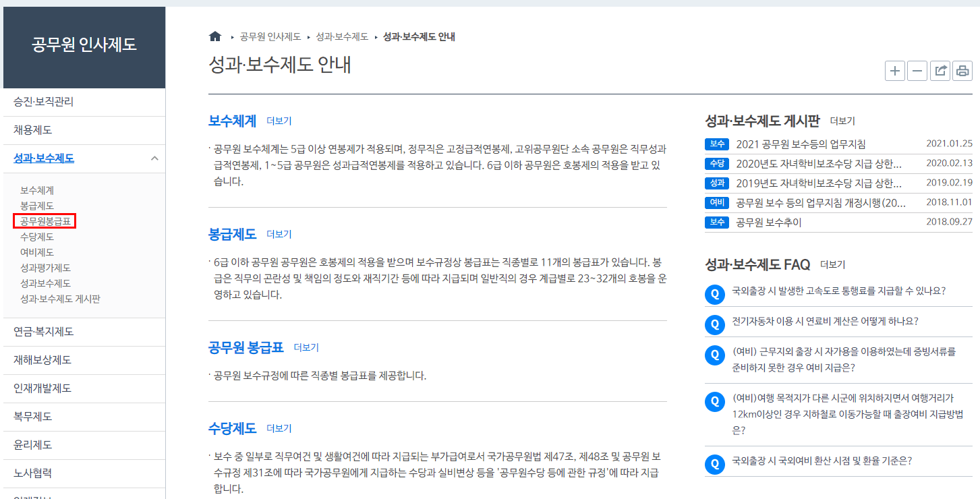980x499 pixels.
Task: Click the share page icon
Action: coord(940,71)
